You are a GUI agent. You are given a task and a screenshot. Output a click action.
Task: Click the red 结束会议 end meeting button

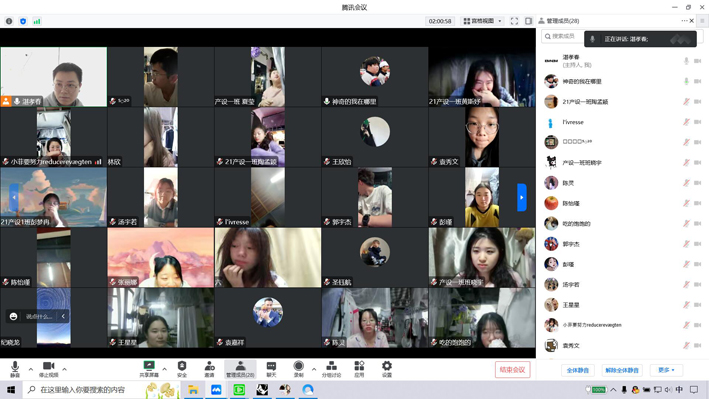point(512,370)
